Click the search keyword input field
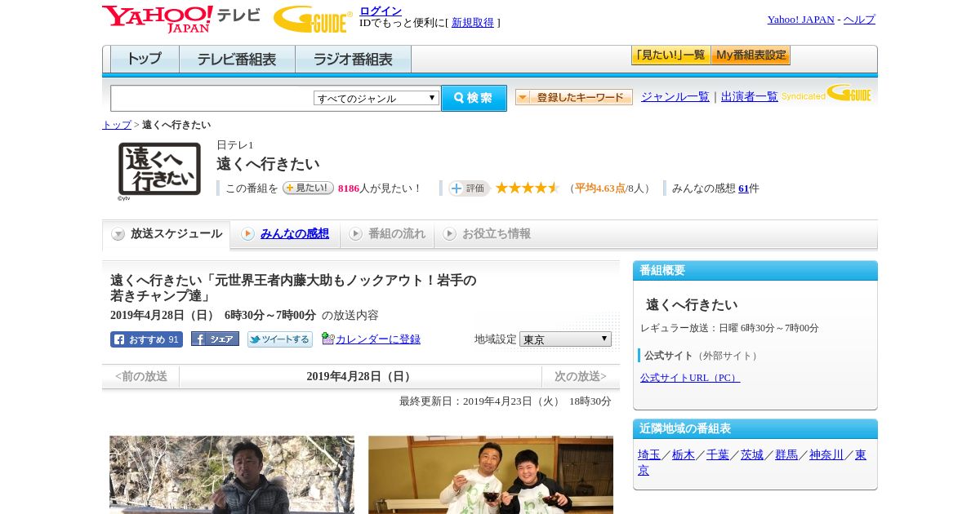Viewport: 980px width, 514px height. [x=212, y=98]
